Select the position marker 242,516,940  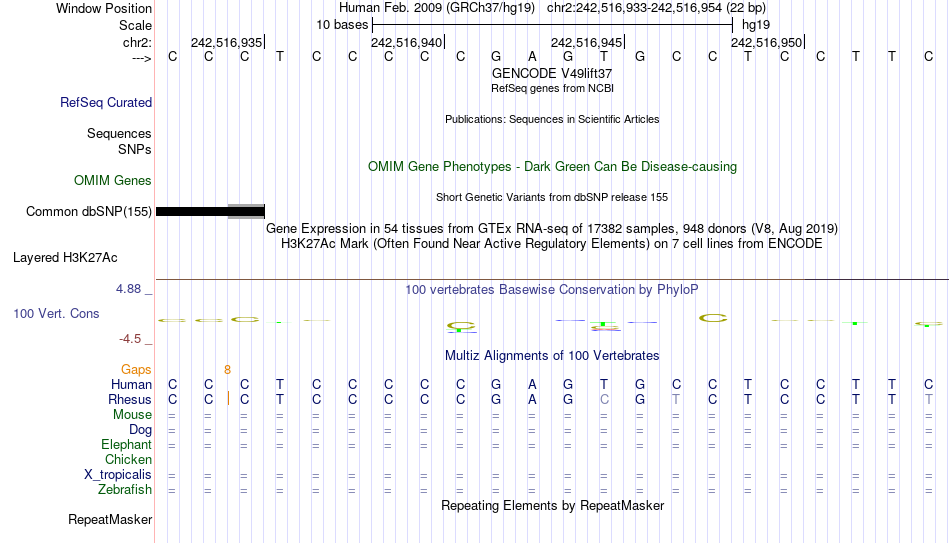coord(407,42)
